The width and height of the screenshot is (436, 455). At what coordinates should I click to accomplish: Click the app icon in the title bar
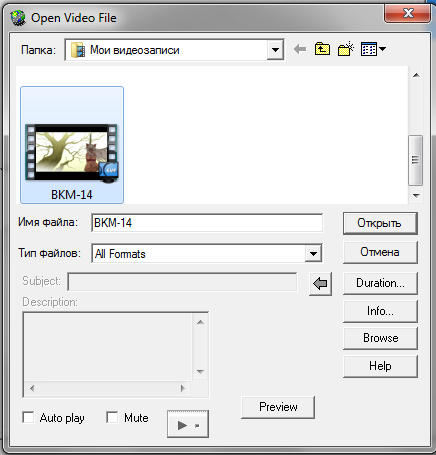[18, 18]
